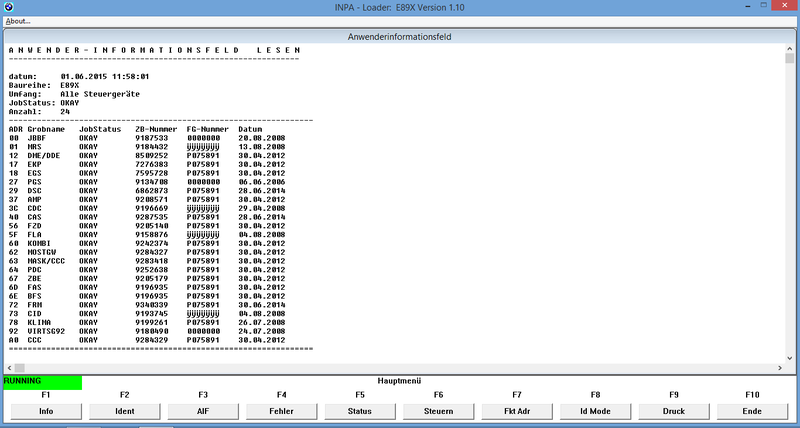The image size is (800, 428).
Task: Click the Hauptmenü label
Action: 399,381
